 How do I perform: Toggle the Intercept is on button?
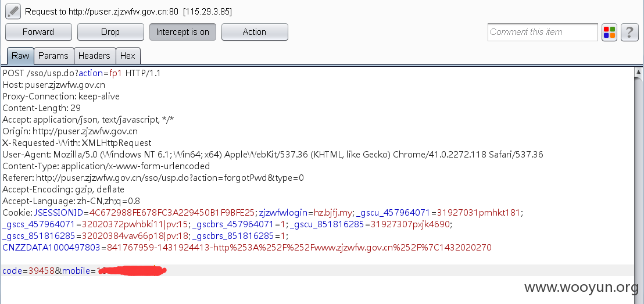[183, 32]
